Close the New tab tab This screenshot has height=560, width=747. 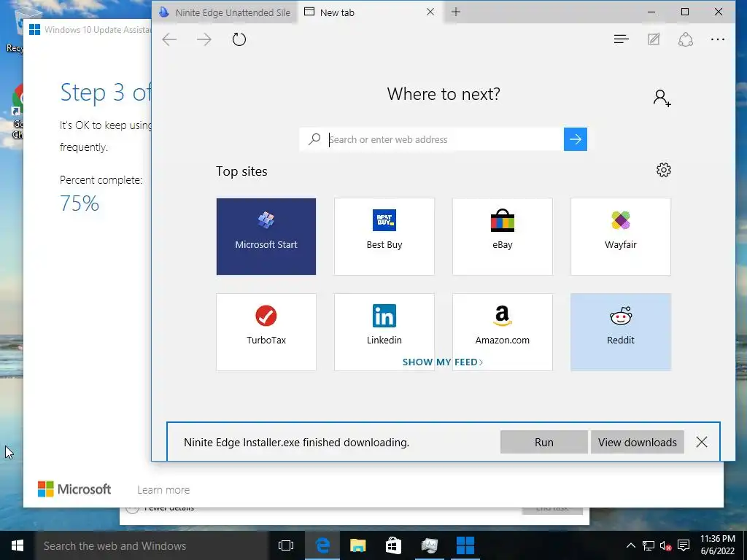pos(430,12)
